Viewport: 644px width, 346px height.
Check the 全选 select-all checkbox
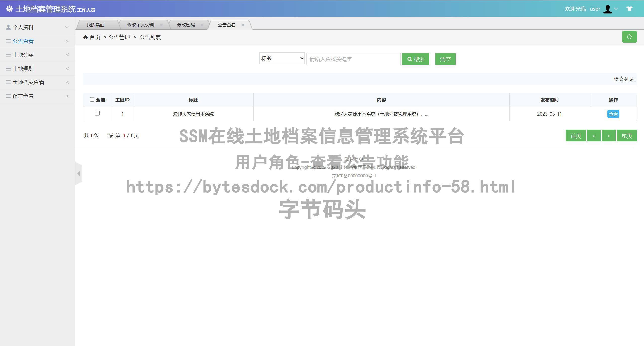pos(92,99)
